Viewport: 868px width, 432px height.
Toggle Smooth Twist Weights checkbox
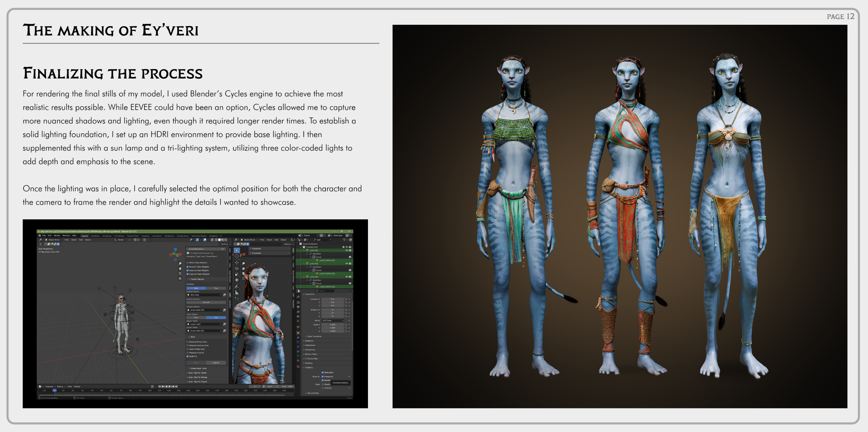tap(188, 267)
